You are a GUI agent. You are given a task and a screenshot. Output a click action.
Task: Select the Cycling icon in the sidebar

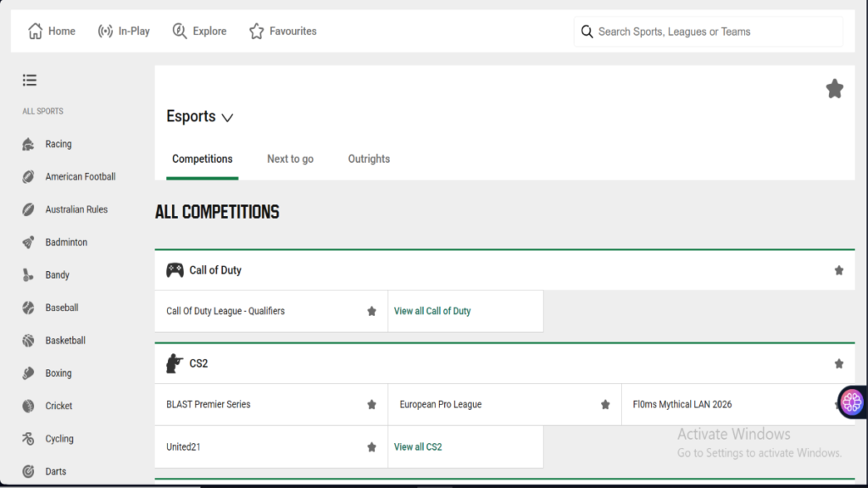(x=28, y=438)
